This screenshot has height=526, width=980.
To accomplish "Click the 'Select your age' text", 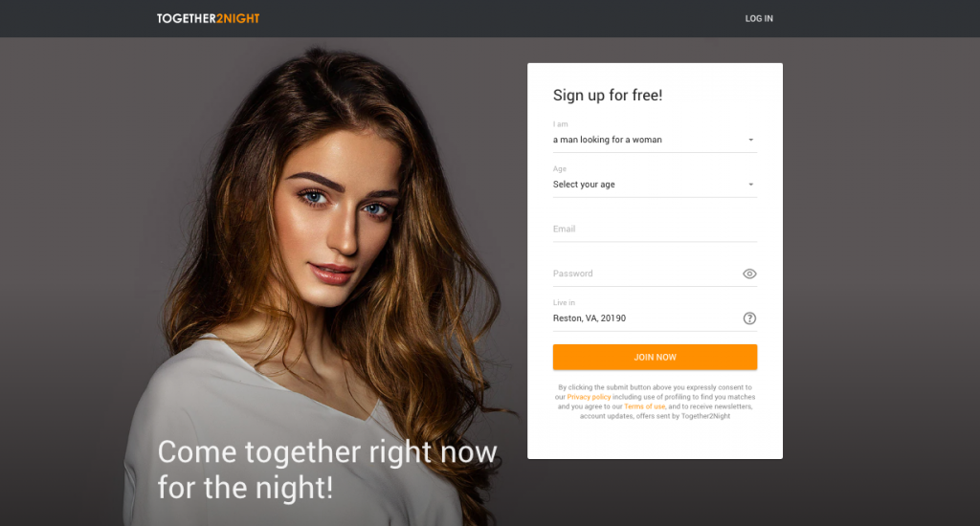I will 584,185.
